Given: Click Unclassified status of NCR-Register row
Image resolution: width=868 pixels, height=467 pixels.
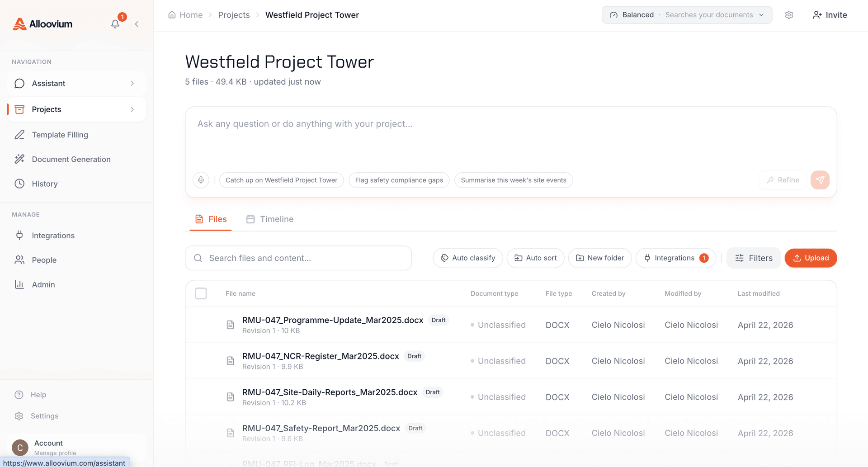Looking at the screenshot, I should 498,361.
